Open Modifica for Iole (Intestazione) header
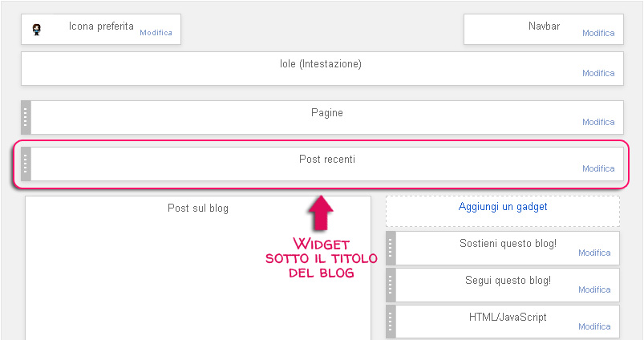The width and height of the screenshot is (644, 340). 598,73
